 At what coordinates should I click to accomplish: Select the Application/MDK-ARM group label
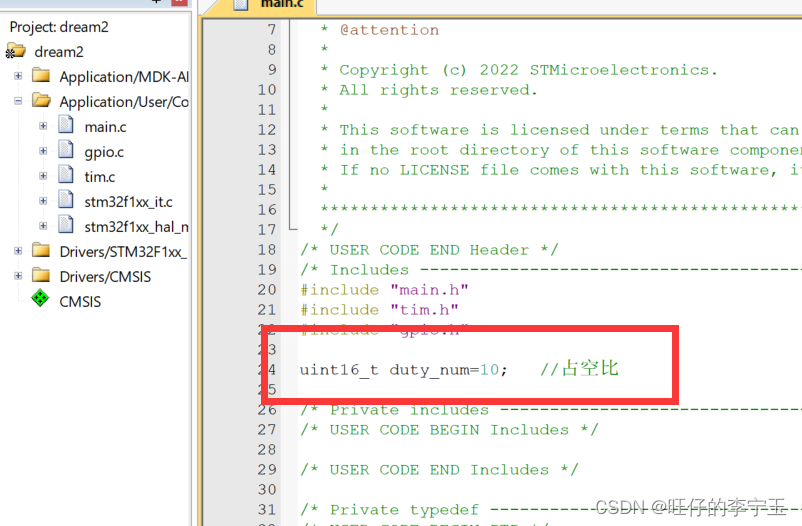pos(124,77)
